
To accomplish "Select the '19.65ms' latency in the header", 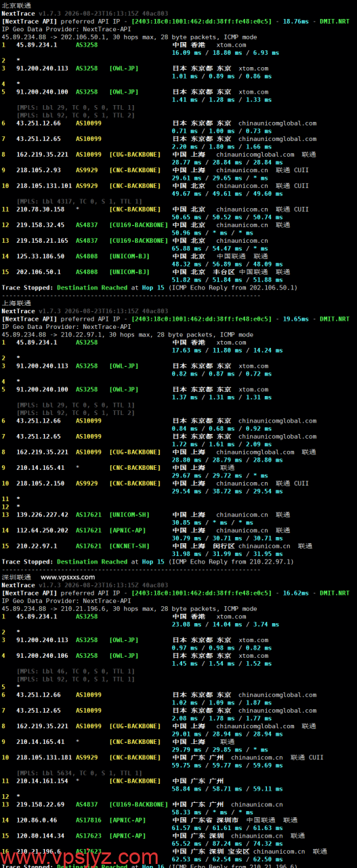I will 295,319.
